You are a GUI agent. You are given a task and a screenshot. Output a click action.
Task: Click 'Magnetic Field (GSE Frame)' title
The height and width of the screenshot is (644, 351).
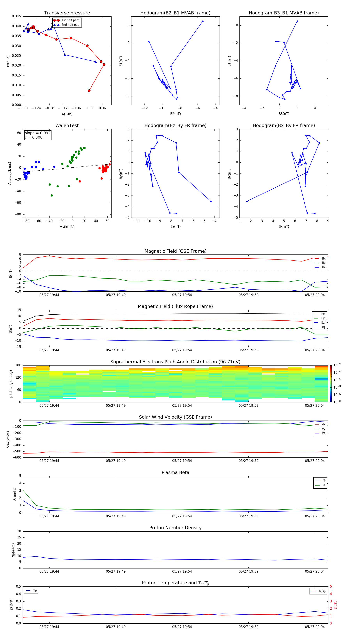click(175, 251)
